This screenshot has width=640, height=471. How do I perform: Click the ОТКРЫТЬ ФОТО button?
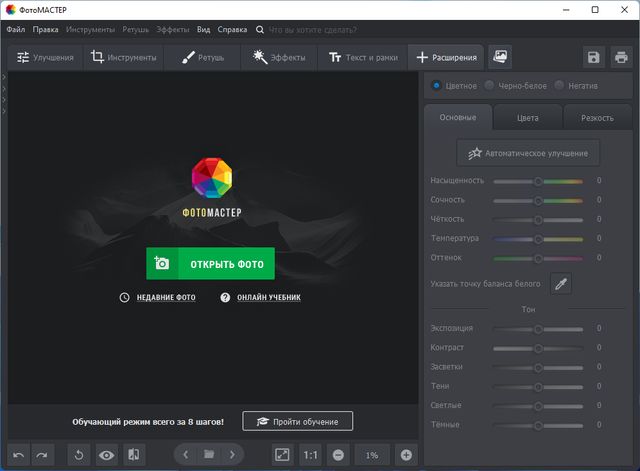point(210,264)
